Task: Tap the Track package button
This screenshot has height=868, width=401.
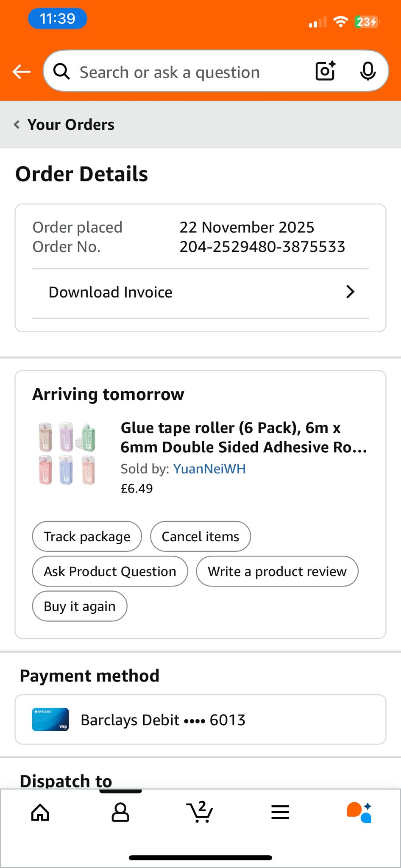Action: coord(87,537)
